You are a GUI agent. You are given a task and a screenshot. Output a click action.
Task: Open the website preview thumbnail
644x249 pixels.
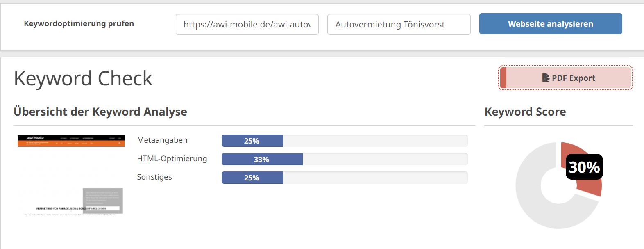coord(71,176)
